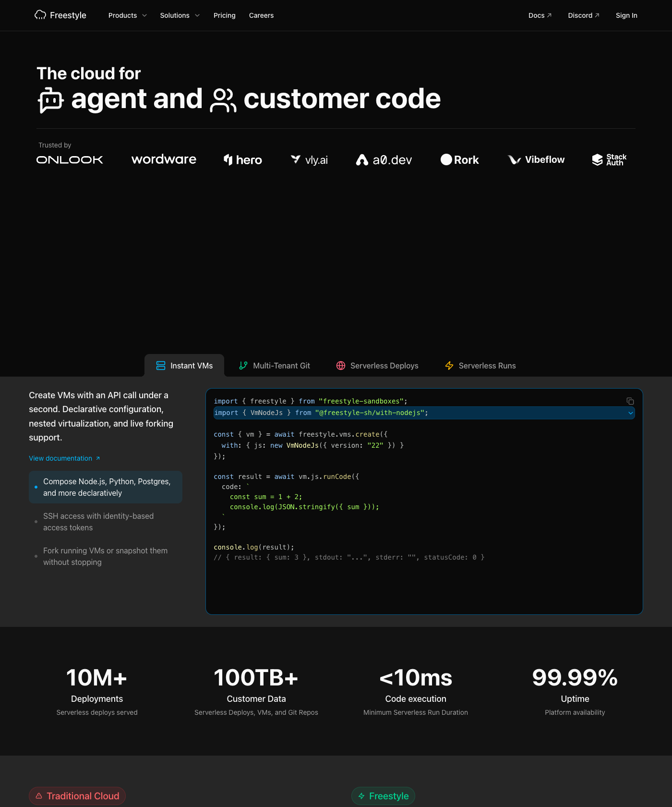Expand the Solutions dropdown menu
This screenshot has height=807, width=672.
(180, 15)
